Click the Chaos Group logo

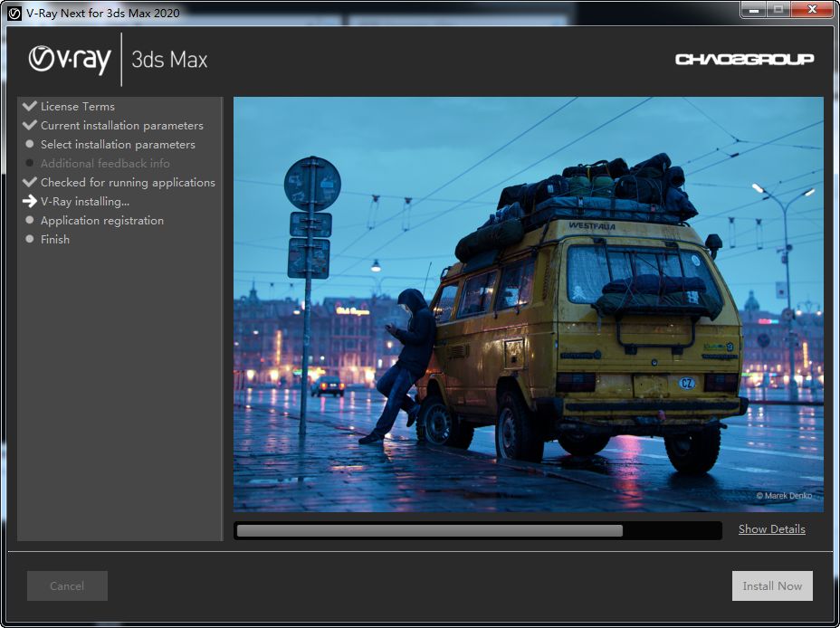(x=745, y=59)
